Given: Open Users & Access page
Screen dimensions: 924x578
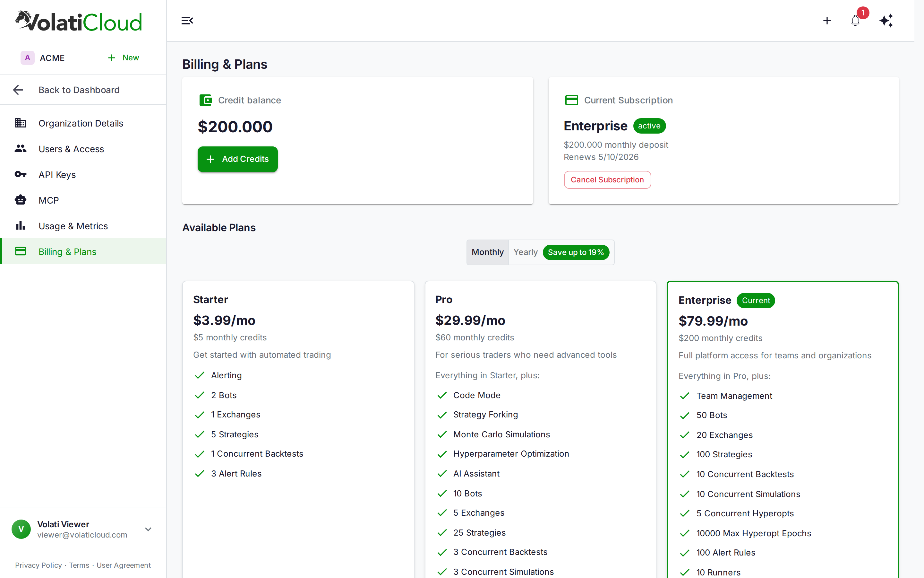Looking at the screenshot, I should 83,149.
